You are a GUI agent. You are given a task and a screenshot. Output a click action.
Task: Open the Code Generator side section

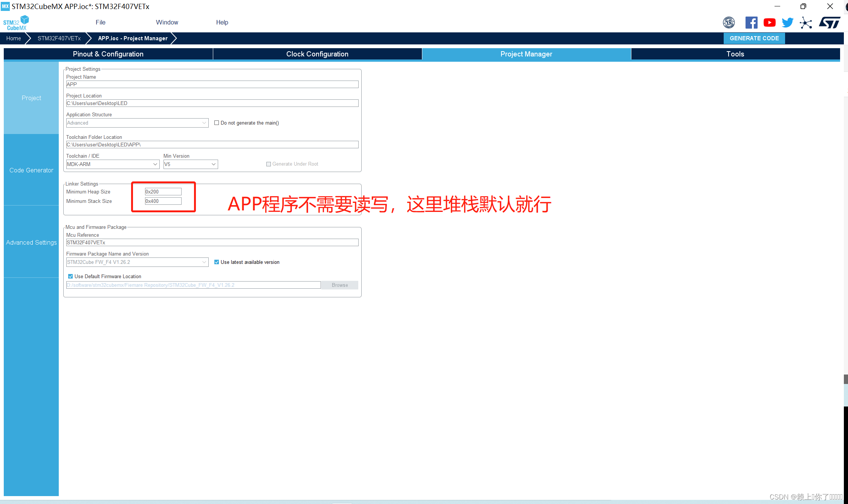coord(31,170)
